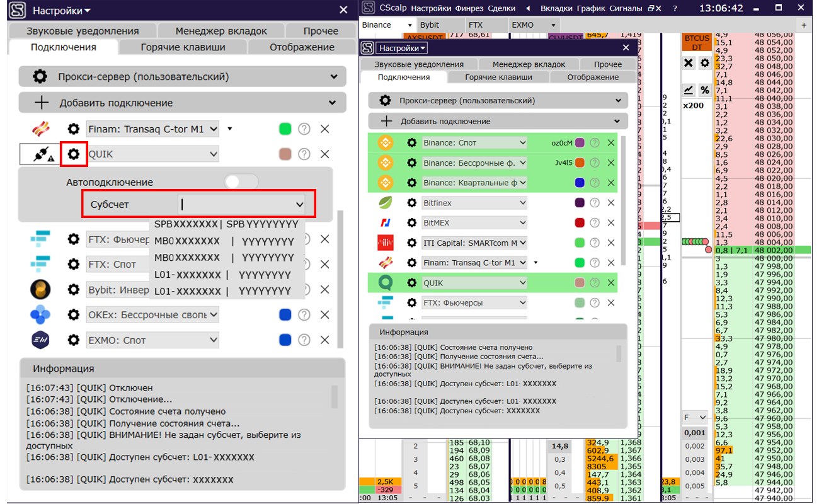Open Финрез menu in CScalp menu bar
The width and height of the screenshot is (819, 504).
[x=468, y=8]
